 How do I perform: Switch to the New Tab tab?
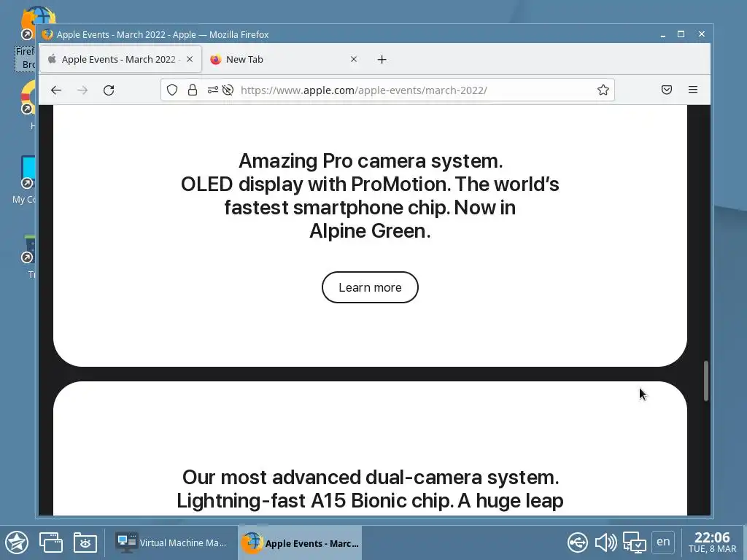tap(284, 60)
